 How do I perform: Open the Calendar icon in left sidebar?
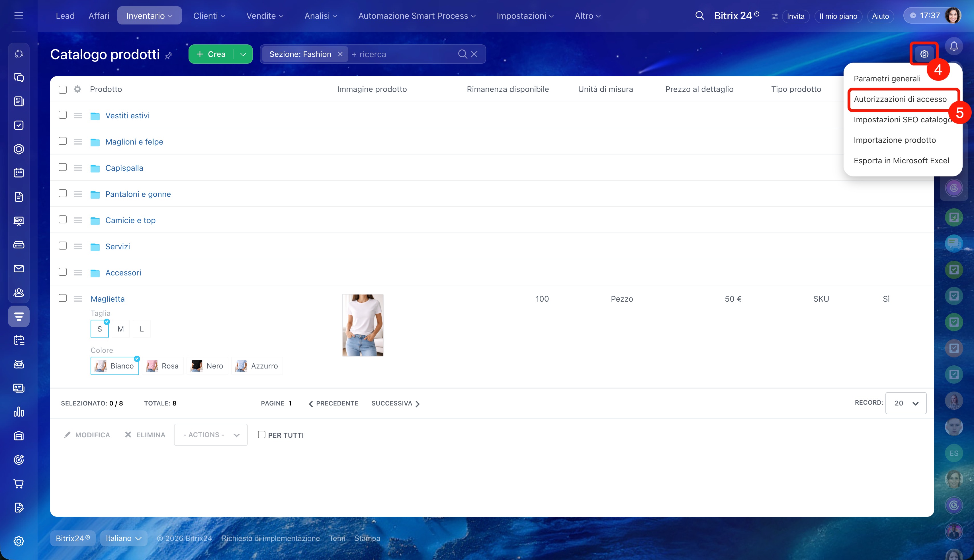(x=19, y=173)
